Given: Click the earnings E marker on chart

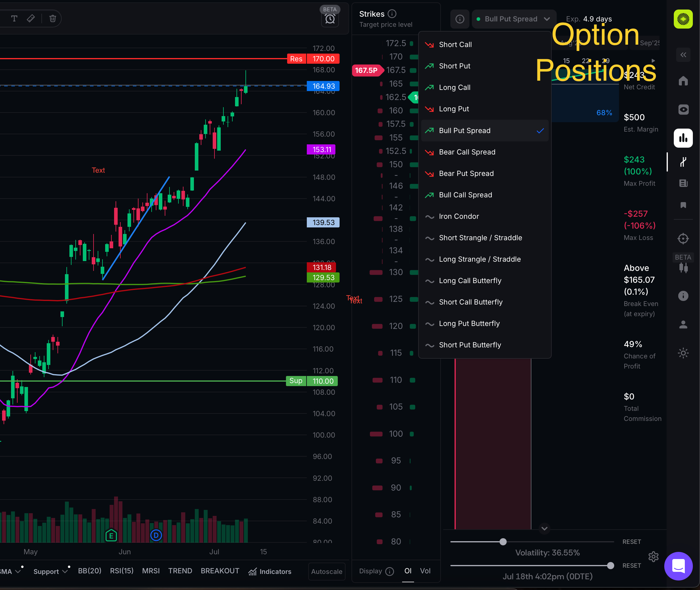Looking at the screenshot, I should pyautogui.click(x=111, y=536).
